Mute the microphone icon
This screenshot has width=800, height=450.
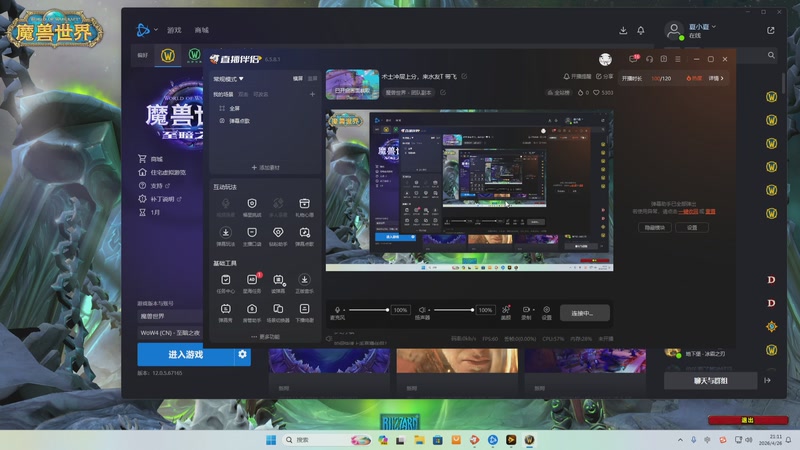pyautogui.click(x=337, y=310)
